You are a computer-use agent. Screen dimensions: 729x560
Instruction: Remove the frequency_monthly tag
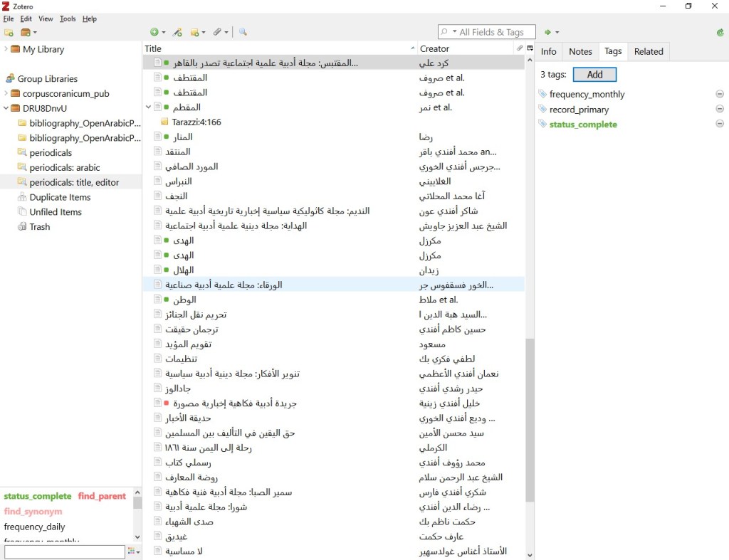[719, 94]
